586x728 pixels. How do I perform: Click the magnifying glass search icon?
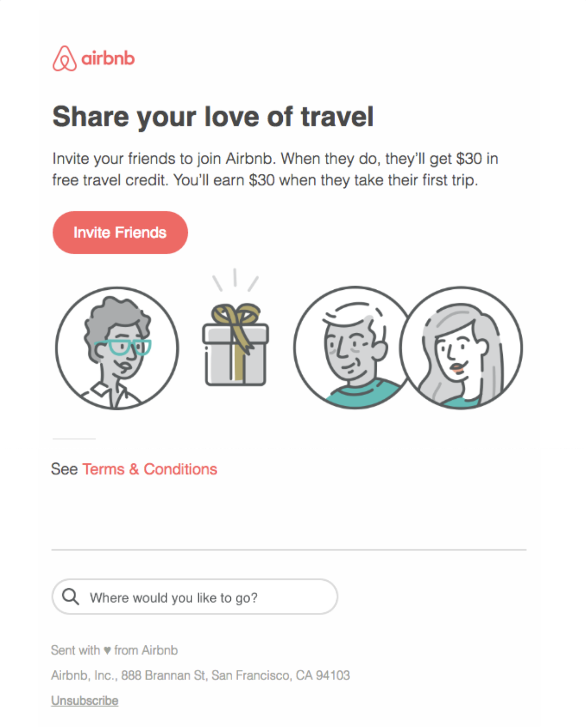71,597
